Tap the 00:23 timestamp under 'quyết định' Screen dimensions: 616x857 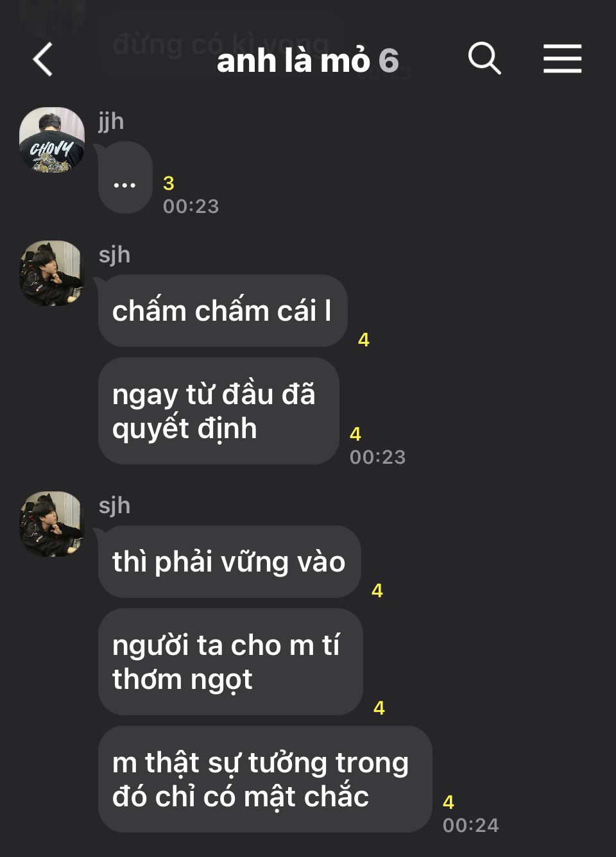(x=377, y=457)
